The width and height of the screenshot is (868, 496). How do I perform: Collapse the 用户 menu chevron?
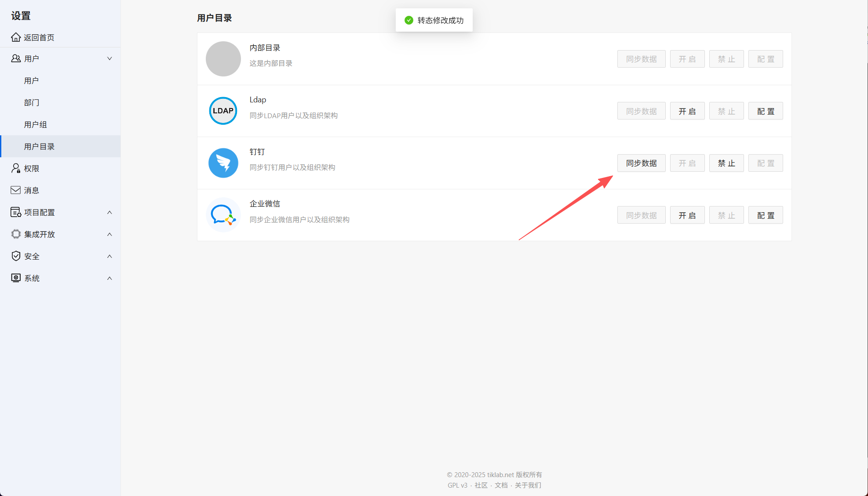tap(109, 58)
